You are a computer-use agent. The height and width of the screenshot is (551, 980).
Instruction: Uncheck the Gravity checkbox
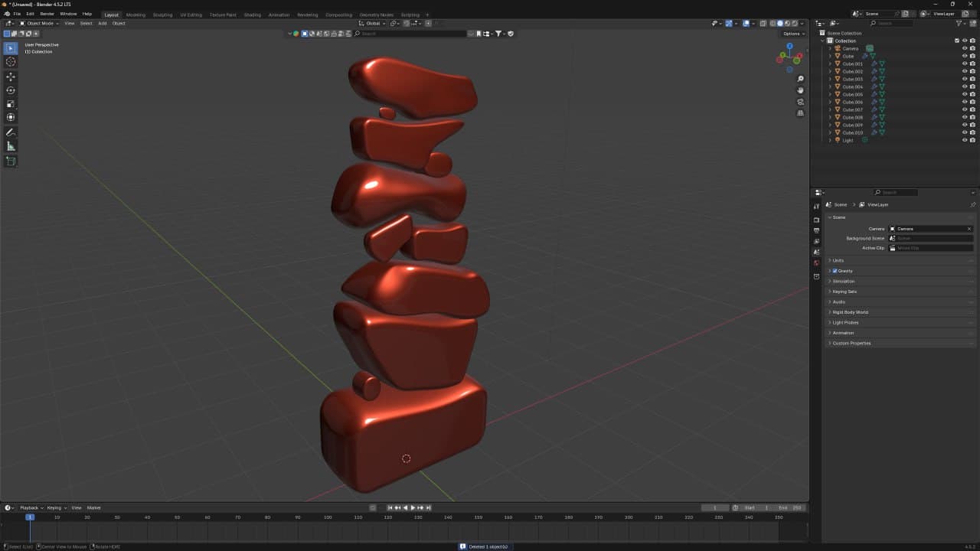[835, 271]
